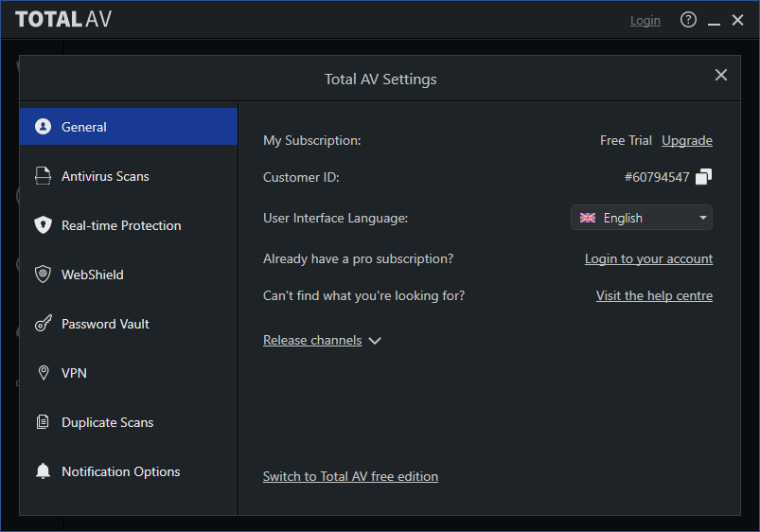The height and width of the screenshot is (532, 760).
Task: Click the Customer ID label
Action: [301, 177]
